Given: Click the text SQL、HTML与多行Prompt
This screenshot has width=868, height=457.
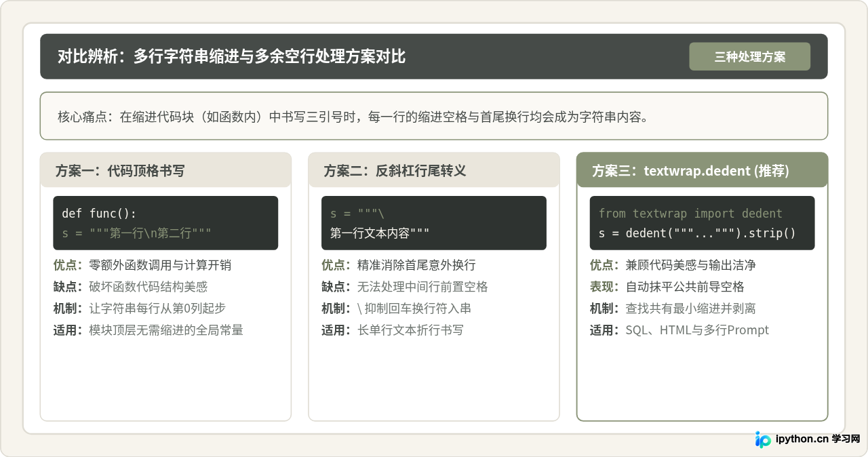Looking at the screenshot, I should click(698, 330).
